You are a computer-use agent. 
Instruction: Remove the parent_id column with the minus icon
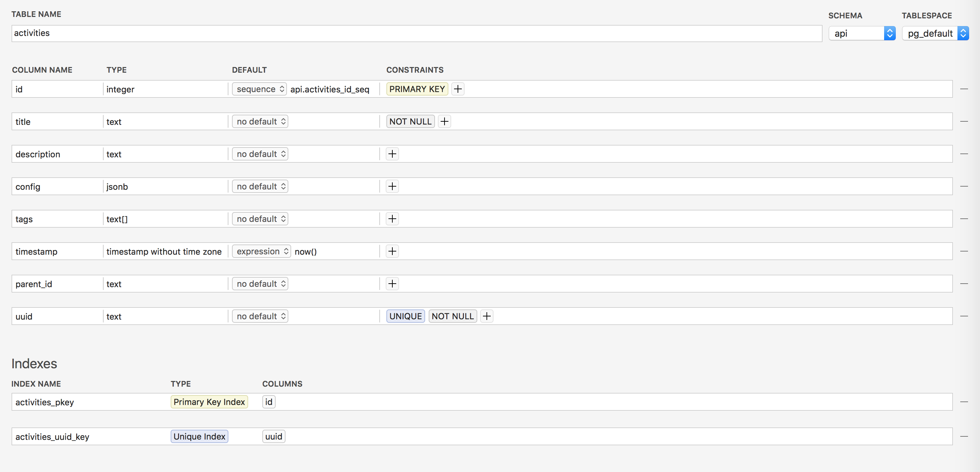coord(964,284)
